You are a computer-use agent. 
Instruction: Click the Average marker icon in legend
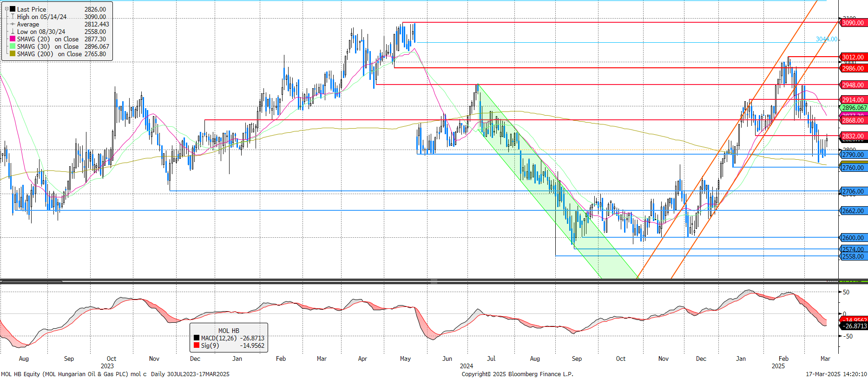point(13,24)
